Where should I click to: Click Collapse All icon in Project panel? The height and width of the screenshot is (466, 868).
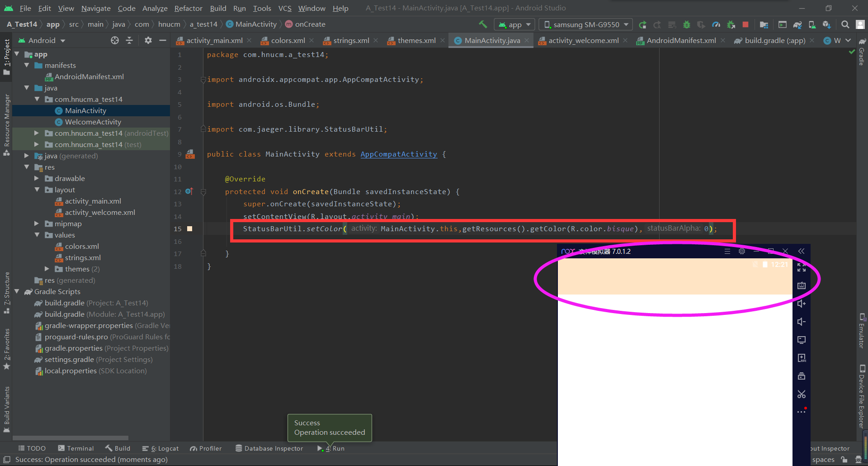coord(129,40)
